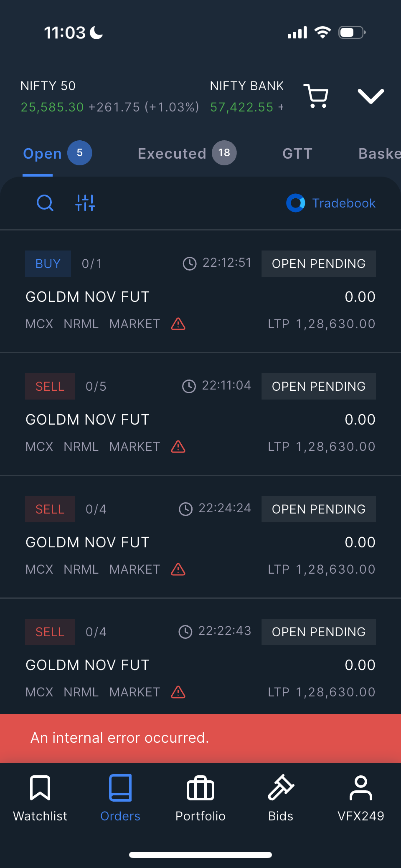Open Bids gavel icon
Screen dimensions: 401x868
pyautogui.click(x=281, y=788)
